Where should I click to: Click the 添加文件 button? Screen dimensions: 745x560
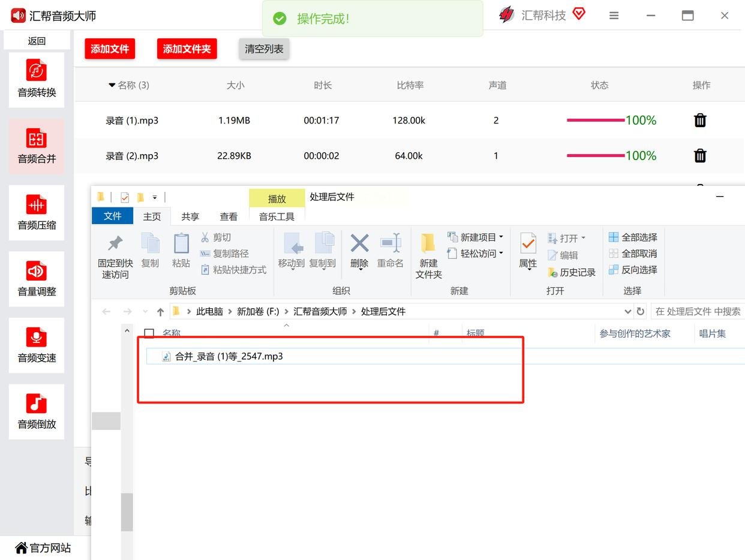[x=110, y=49]
